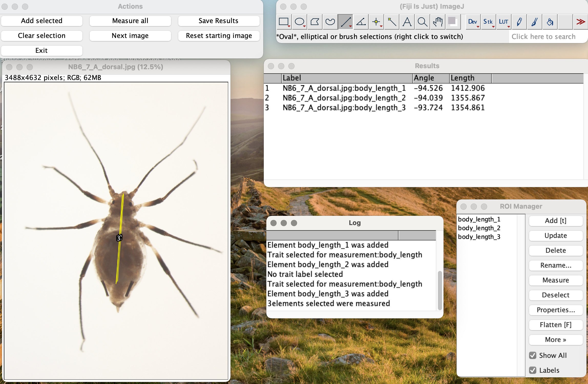This screenshot has height=384, width=588.
Task: Open the Color picker tool
Action: point(453,22)
